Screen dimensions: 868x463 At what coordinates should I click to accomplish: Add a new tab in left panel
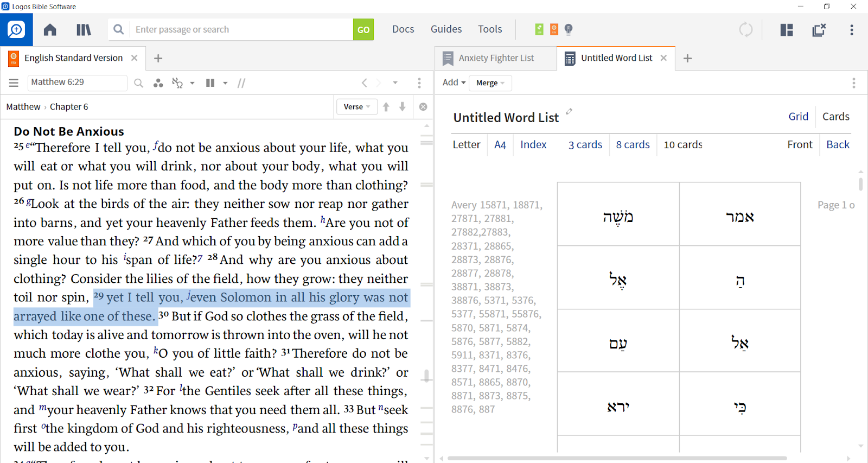pyautogui.click(x=158, y=58)
